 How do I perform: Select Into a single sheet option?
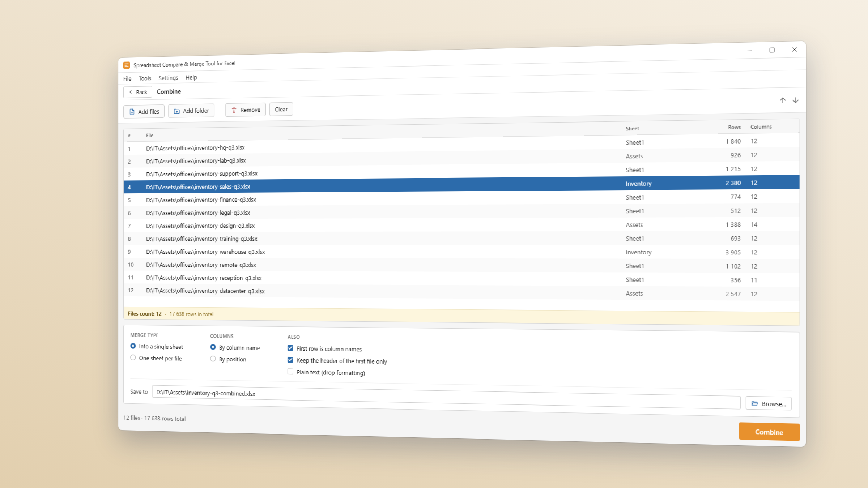(157, 347)
